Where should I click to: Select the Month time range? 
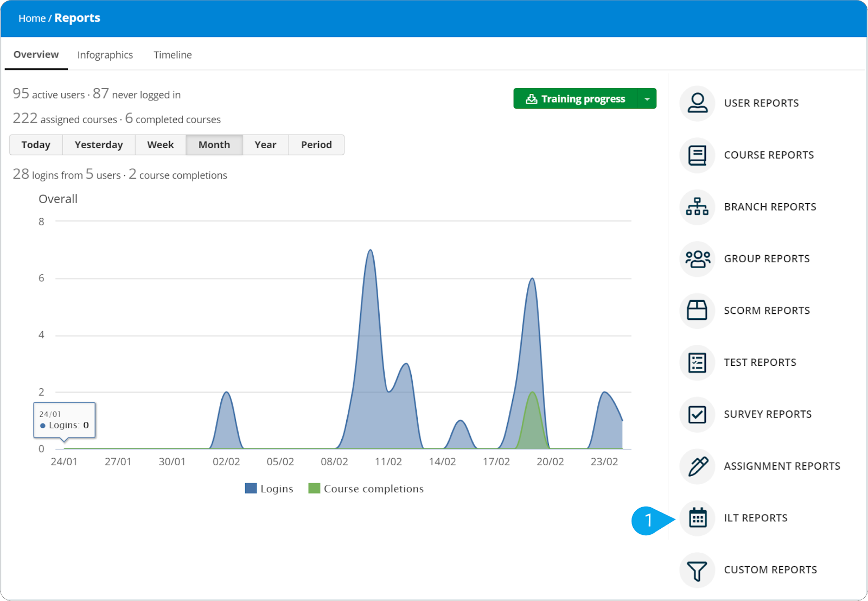[x=214, y=145]
